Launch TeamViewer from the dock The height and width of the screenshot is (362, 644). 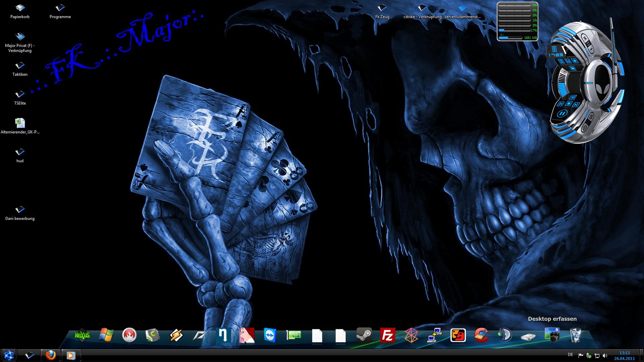[x=270, y=335]
